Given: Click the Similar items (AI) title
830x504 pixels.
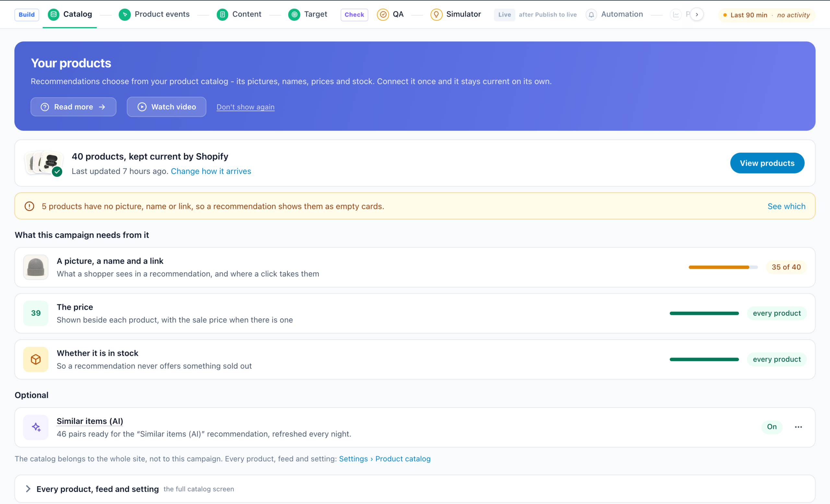Looking at the screenshot, I should pyautogui.click(x=90, y=421).
